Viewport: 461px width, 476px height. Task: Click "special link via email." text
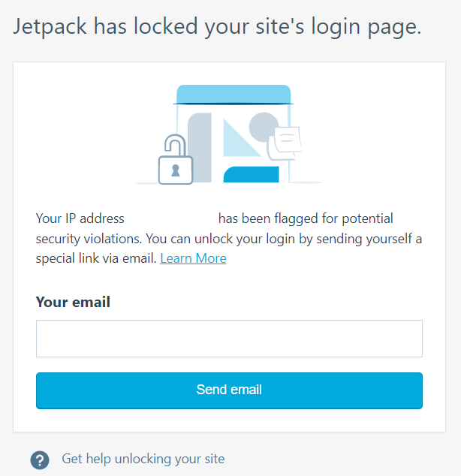tap(96, 258)
